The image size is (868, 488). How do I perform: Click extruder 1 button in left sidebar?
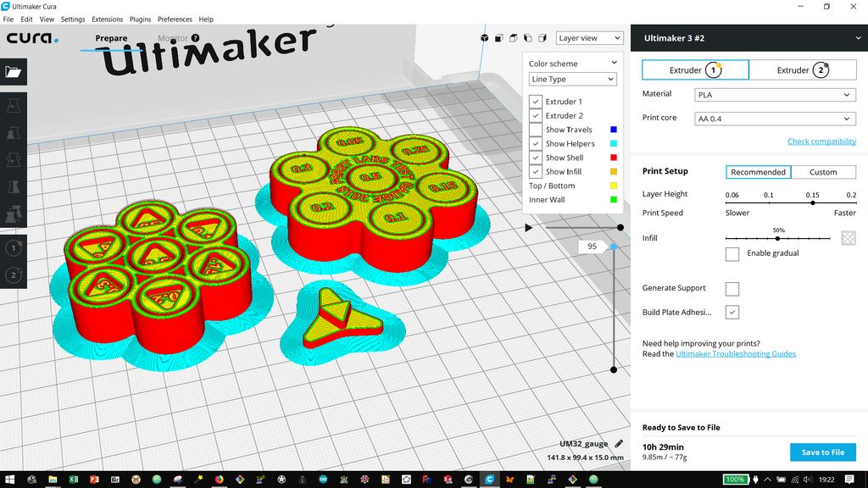click(x=14, y=248)
